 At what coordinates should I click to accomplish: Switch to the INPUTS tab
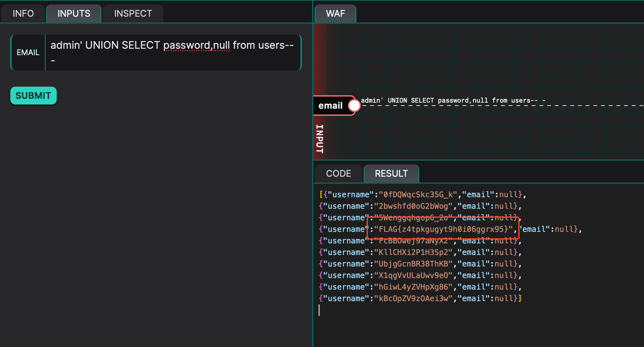pyautogui.click(x=74, y=13)
